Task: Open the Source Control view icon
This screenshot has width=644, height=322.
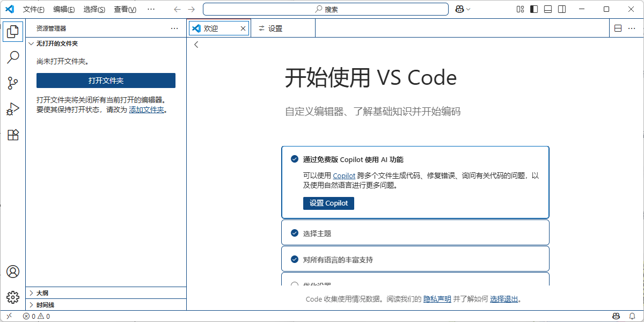Action: coord(13,83)
